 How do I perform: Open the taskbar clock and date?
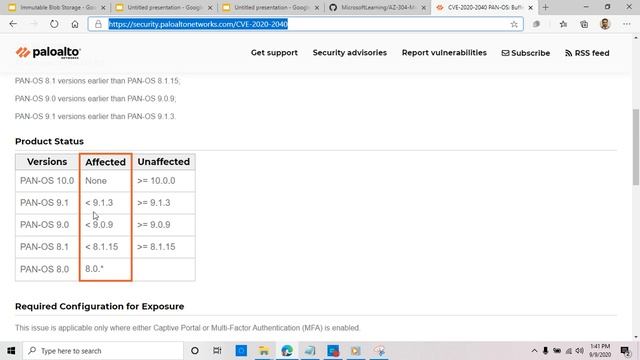[600, 351]
